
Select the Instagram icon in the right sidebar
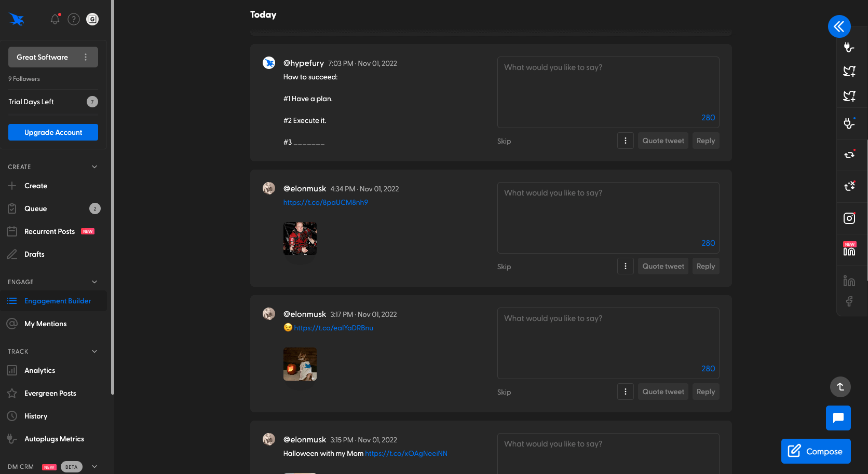849,218
